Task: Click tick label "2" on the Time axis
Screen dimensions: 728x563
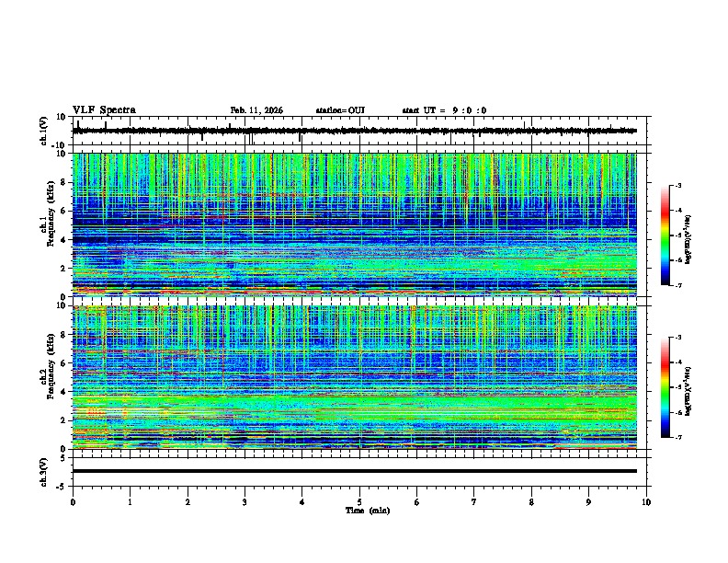Action: (188, 502)
